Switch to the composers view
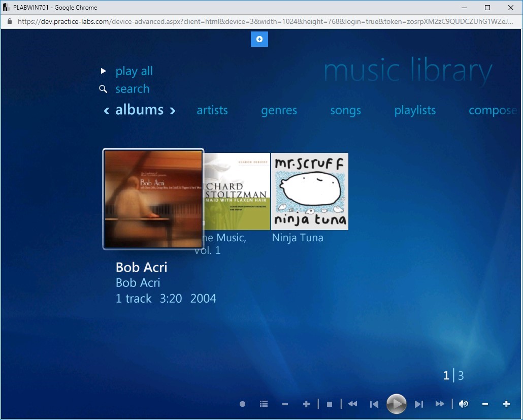 [493, 110]
